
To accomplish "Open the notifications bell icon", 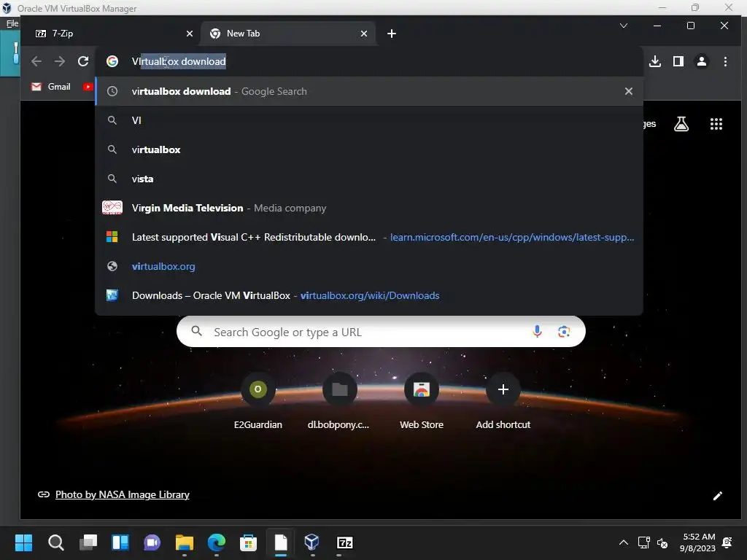I will point(727,542).
